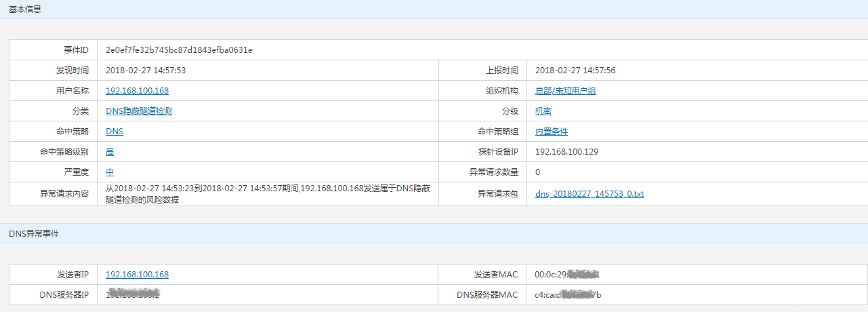Open the DNS隐蔽隧道检测 category link
868x312 pixels.
tap(138, 111)
